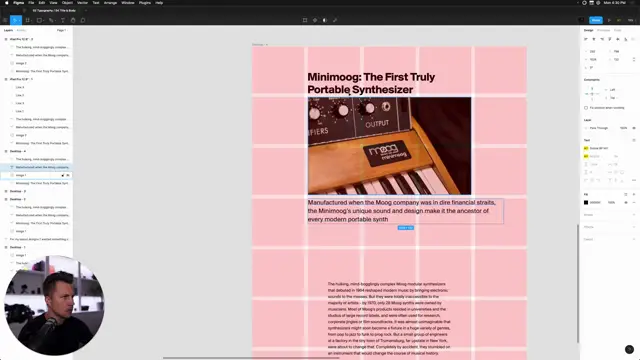This screenshot has width=640, height=360.
Task: Click the crop/edit object toolbar icon
Action: pos(305,20)
